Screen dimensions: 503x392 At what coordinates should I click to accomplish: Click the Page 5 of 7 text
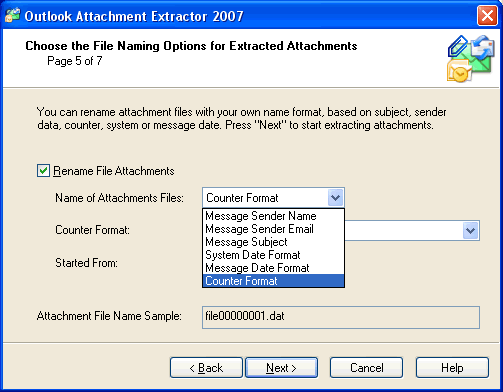click(x=75, y=61)
